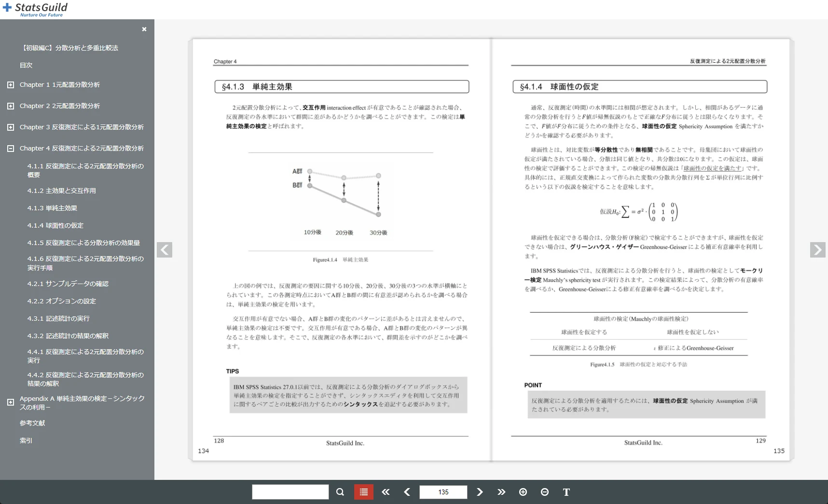Zoom out using the minus magnifier icon
Viewport: 828px width, 504px height.
545,492
